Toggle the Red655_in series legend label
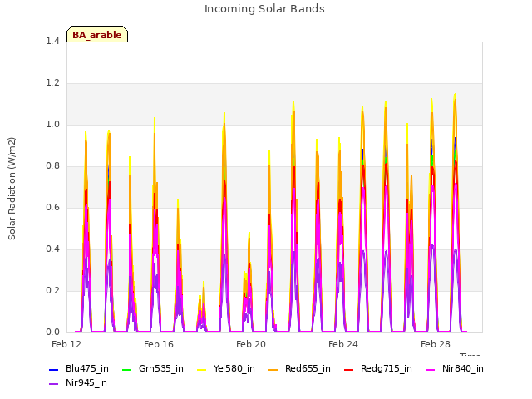The width and height of the screenshot is (532, 399). click(308, 369)
